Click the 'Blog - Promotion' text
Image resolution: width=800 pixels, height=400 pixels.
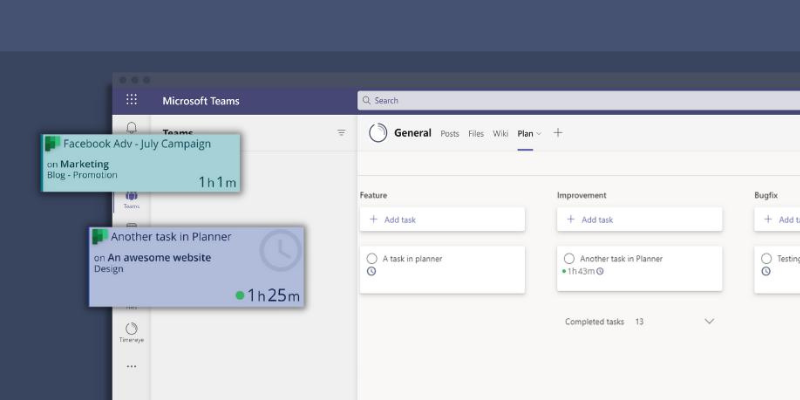tap(82, 175)
